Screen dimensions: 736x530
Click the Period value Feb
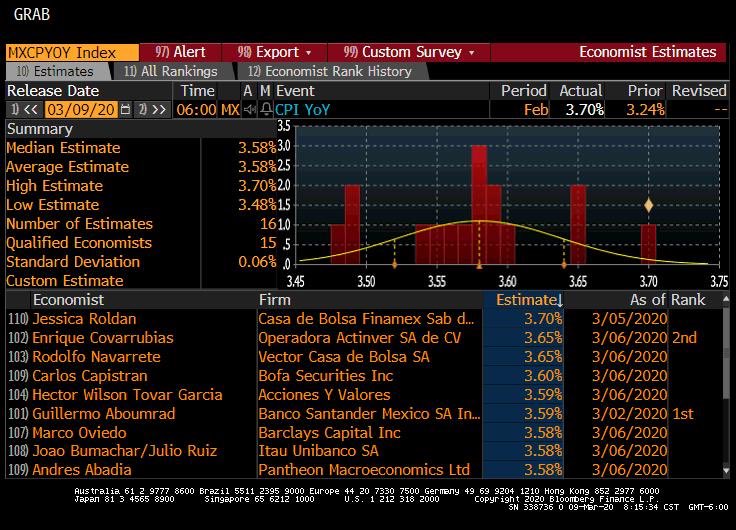536,110
